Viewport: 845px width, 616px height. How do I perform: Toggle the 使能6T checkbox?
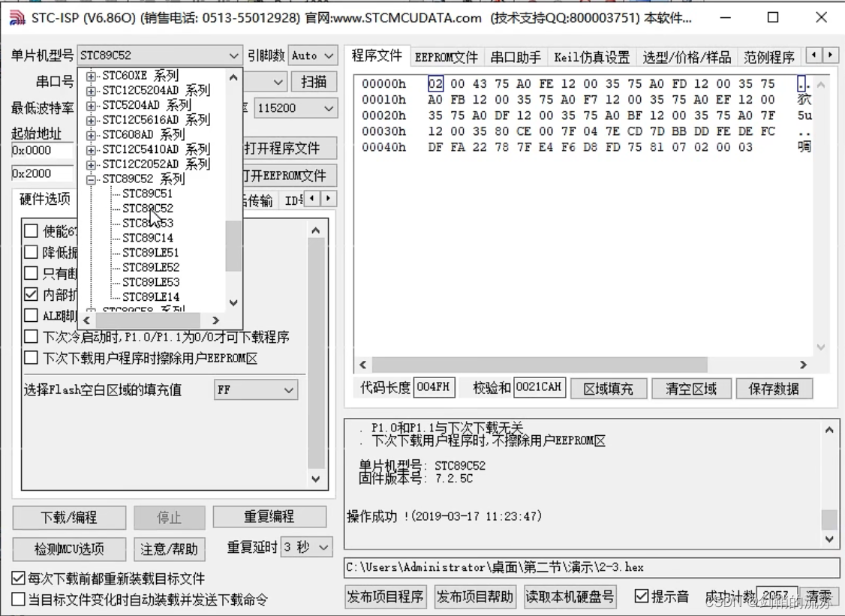31,231
